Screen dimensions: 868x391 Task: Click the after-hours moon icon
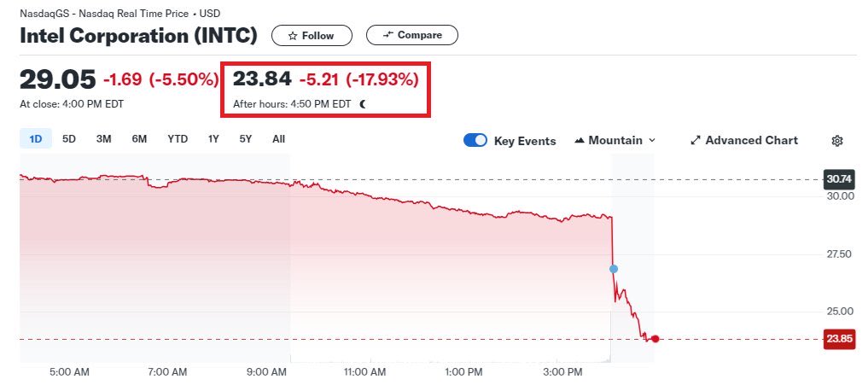(363, 104)
